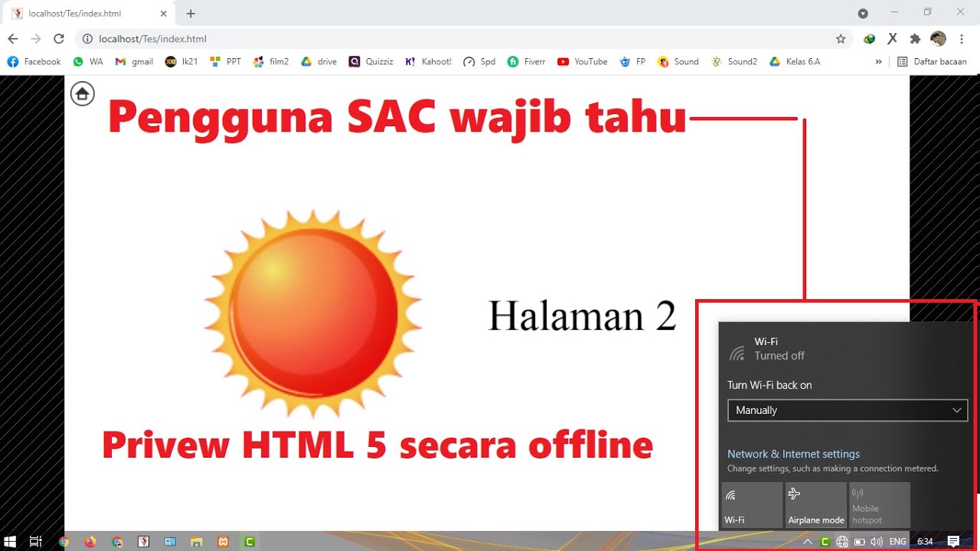
Task: Open the FP bookmark
Action: pos(632,61)
